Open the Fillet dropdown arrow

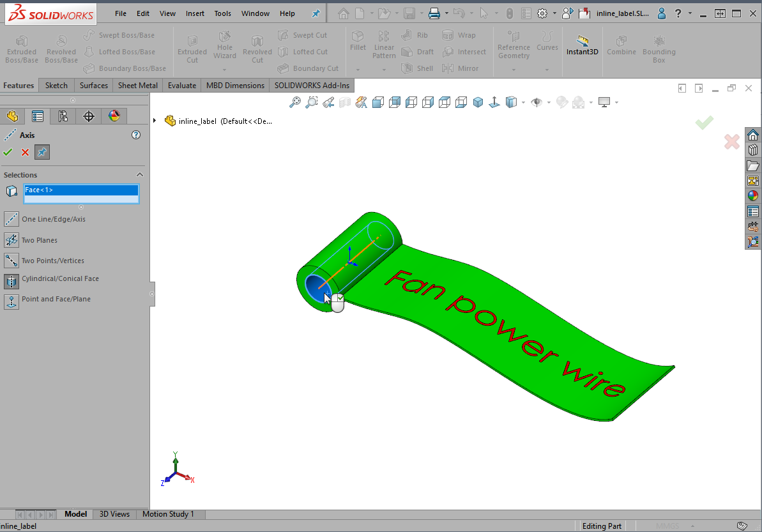358,70
